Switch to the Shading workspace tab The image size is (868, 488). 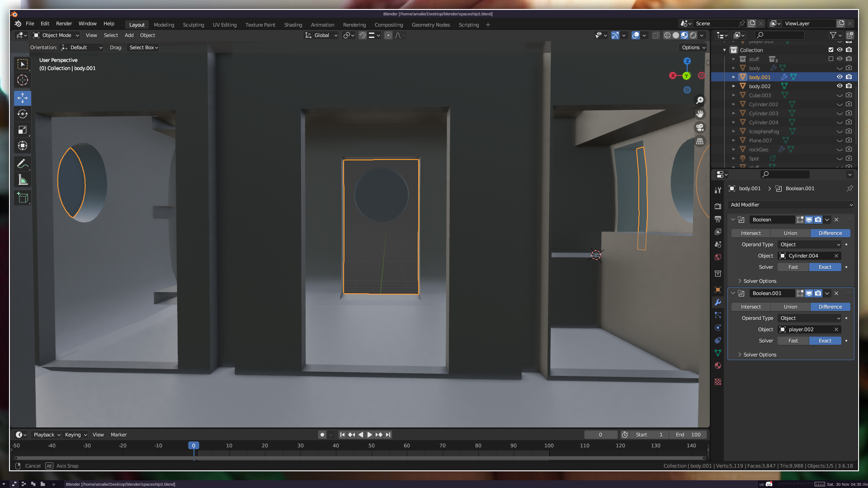293,25
